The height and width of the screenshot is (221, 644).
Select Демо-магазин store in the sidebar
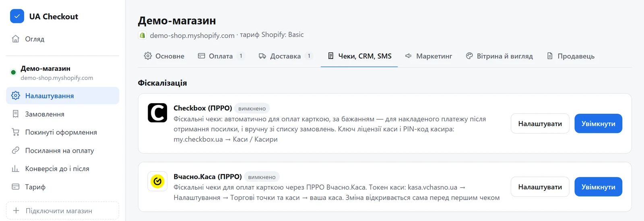pyautogui.click(x=62, y=72)
